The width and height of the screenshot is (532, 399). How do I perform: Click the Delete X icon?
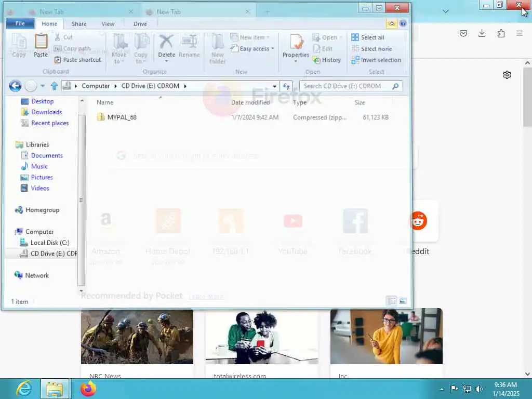coord(166,42)
